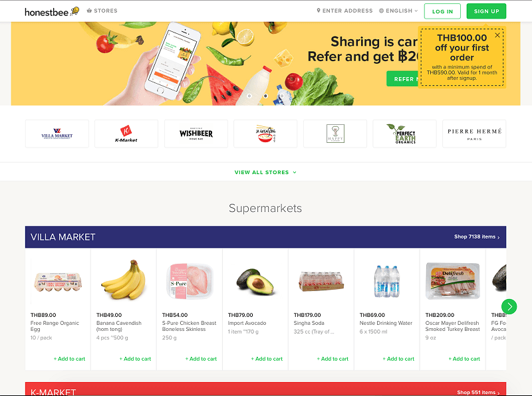Open the Happy store logo tile
The image size is (532, 396).
coord(335,134)
